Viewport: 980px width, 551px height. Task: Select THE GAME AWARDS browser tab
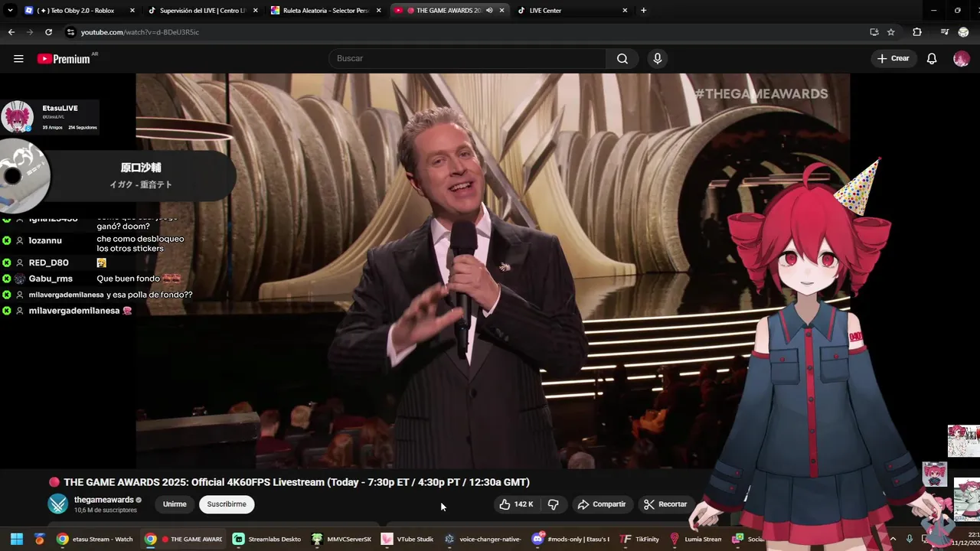click(449, 11)
